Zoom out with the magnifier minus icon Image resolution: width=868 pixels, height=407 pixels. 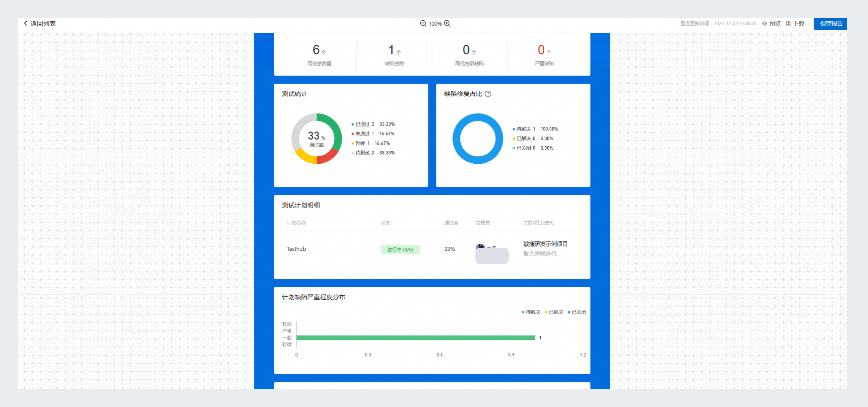(423, 23)
